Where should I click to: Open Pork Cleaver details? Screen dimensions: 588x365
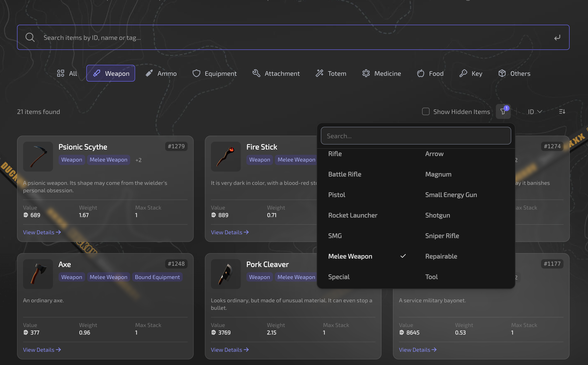[230, 350]
